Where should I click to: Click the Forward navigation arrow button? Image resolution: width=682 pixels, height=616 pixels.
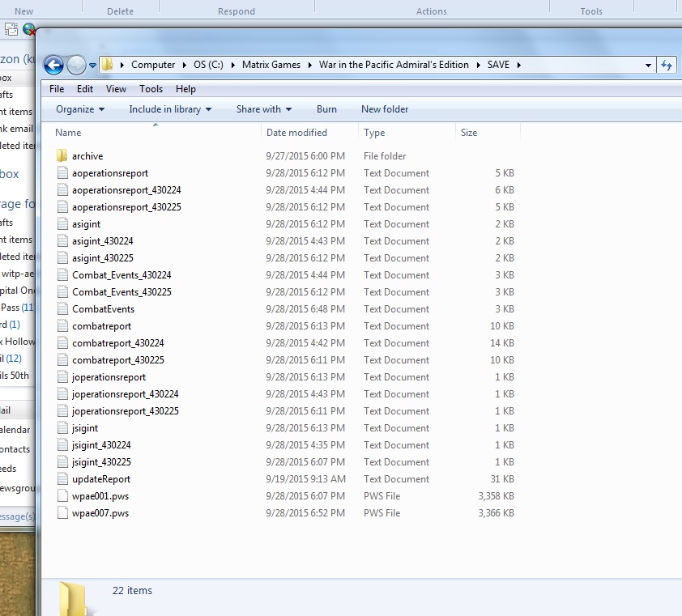pyautogui.click(x=77, y=66)
